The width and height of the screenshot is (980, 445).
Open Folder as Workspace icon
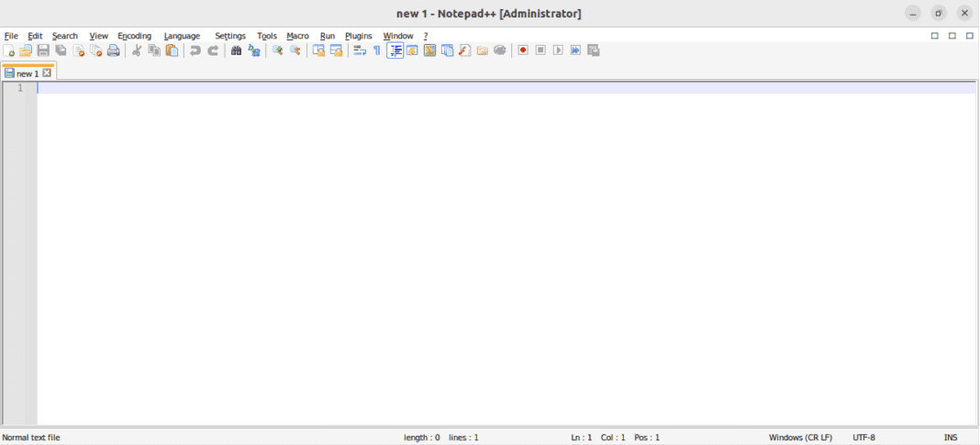pos(482,50)
